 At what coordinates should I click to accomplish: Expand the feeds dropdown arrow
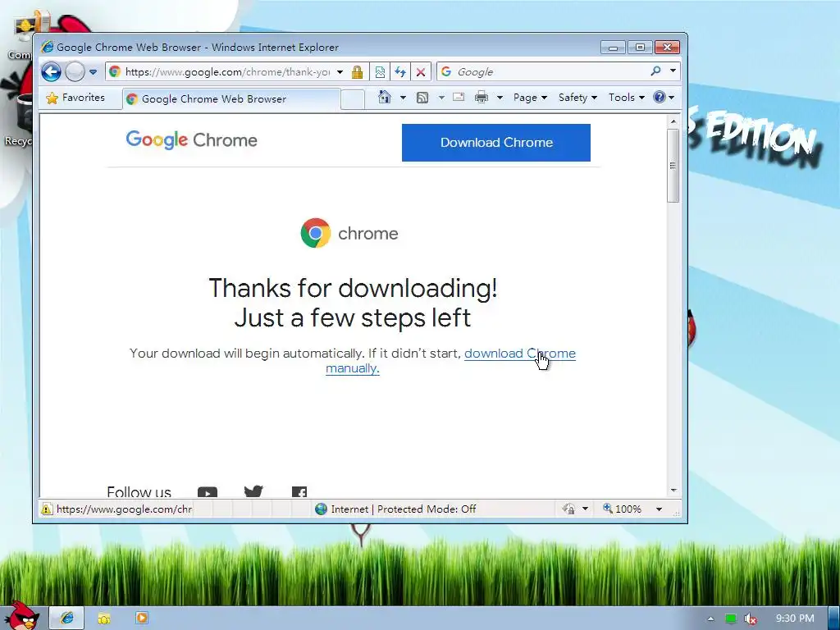(x=441, y=98)
